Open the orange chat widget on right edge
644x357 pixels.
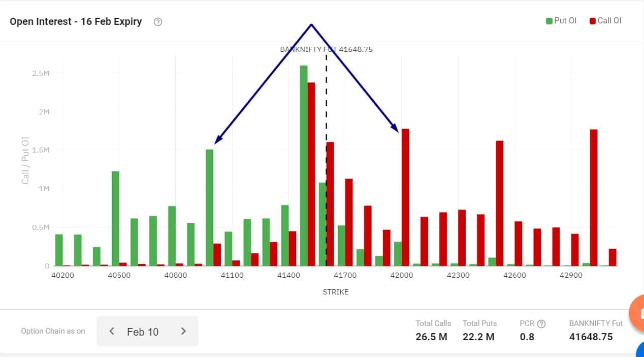[638, 312]
